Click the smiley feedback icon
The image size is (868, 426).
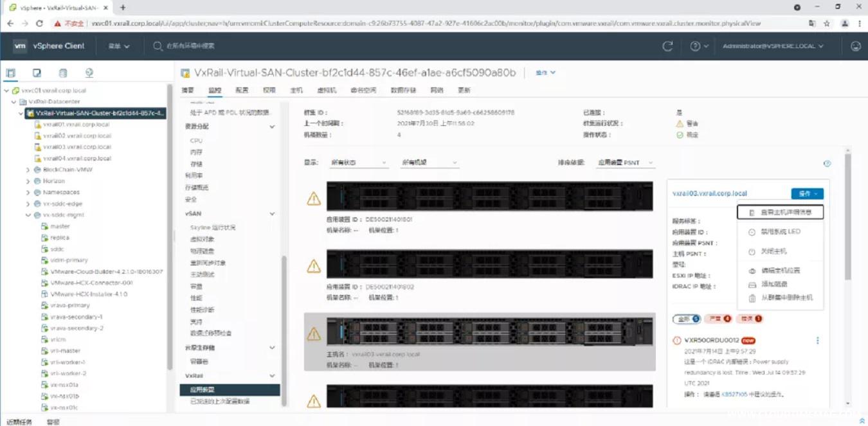coord(856,46)
